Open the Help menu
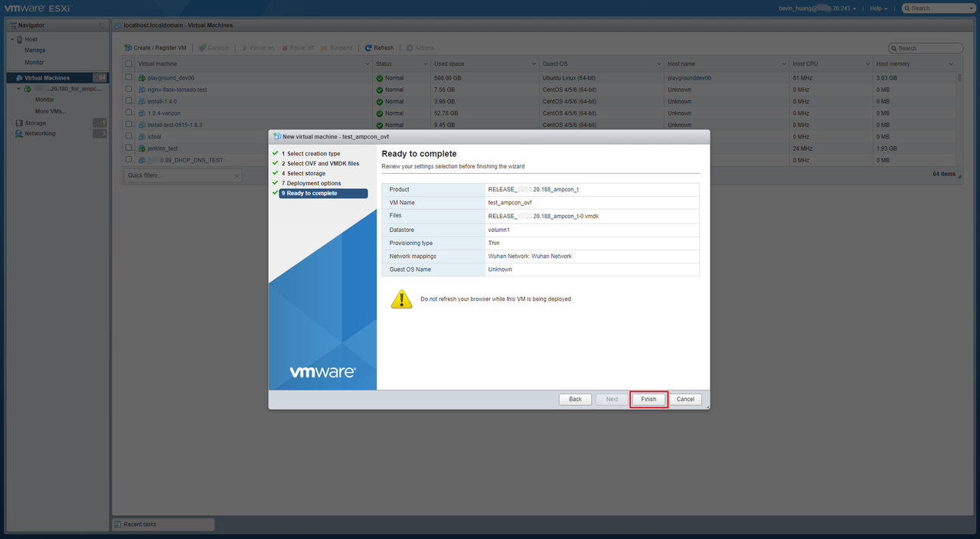The width and height of the screenshot is (980, 539). click(878, 8)
